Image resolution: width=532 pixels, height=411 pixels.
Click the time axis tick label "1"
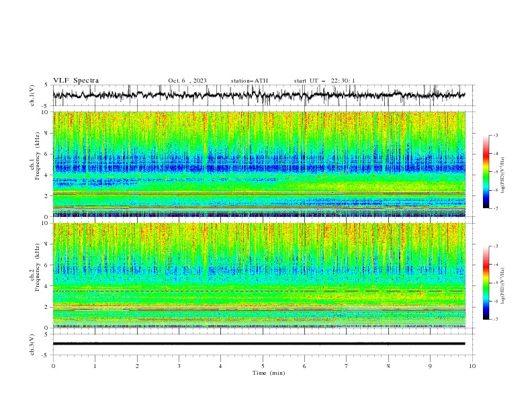tap(95, 366)
